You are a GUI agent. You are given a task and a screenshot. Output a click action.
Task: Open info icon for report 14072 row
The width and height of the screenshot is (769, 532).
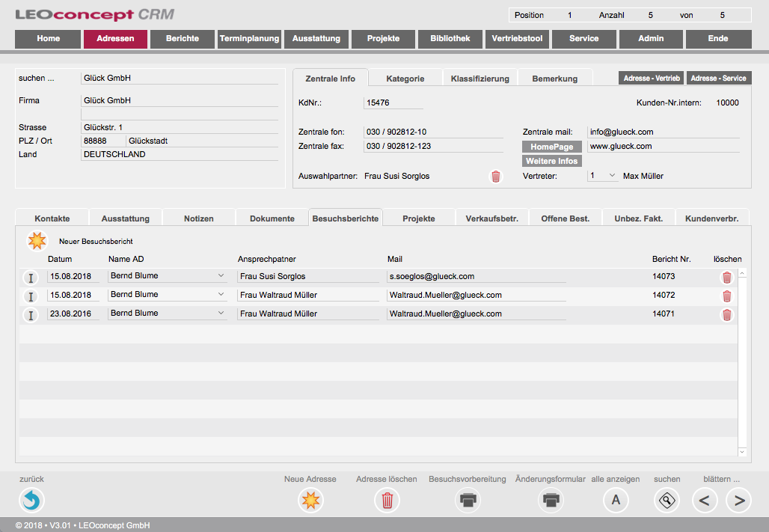tap(31, 296)
